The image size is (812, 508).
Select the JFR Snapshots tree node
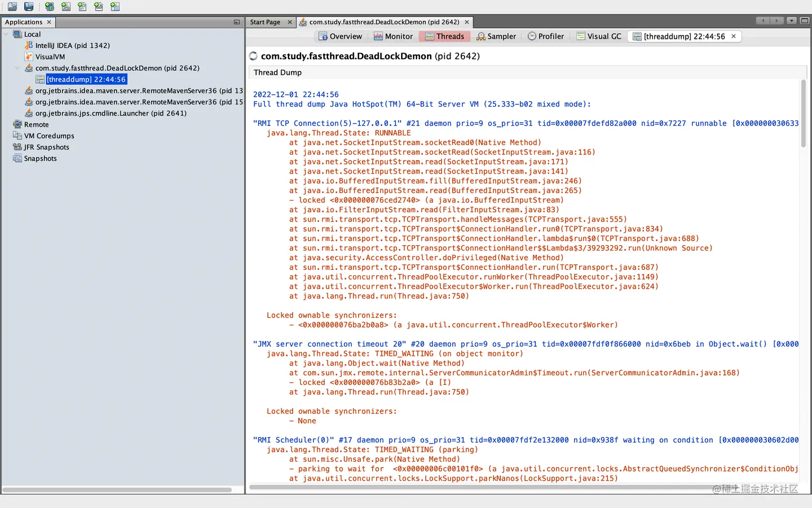coord(46,147)
